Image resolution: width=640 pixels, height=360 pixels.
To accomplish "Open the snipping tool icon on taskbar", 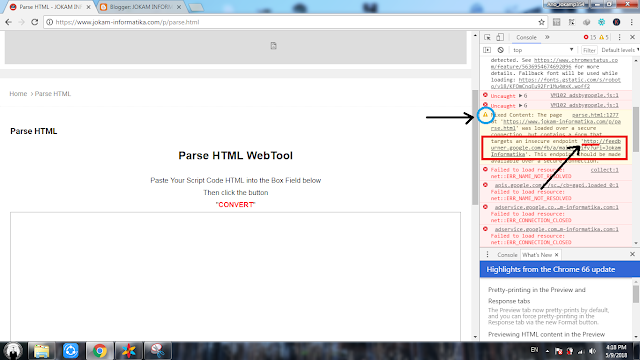I will (158, 351).
